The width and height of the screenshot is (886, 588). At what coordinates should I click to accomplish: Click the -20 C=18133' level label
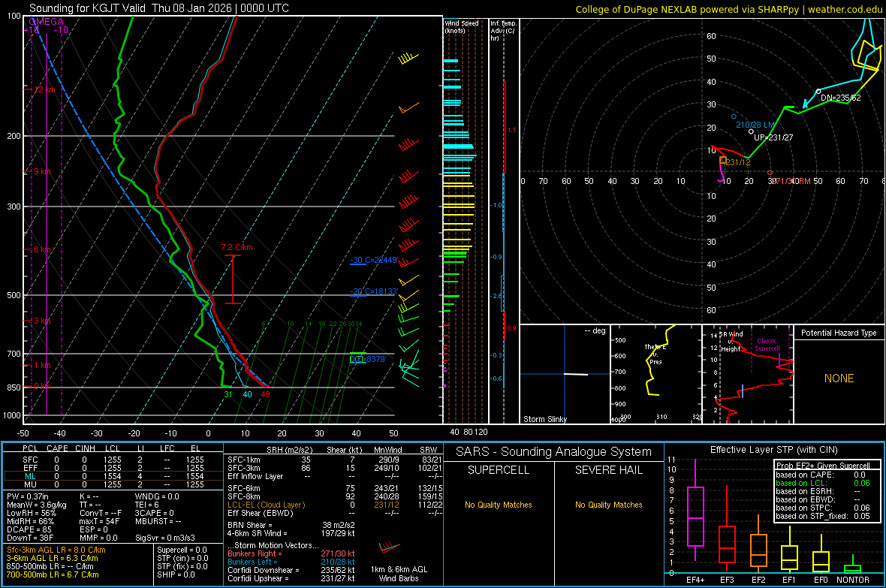(x=374, y=291)
